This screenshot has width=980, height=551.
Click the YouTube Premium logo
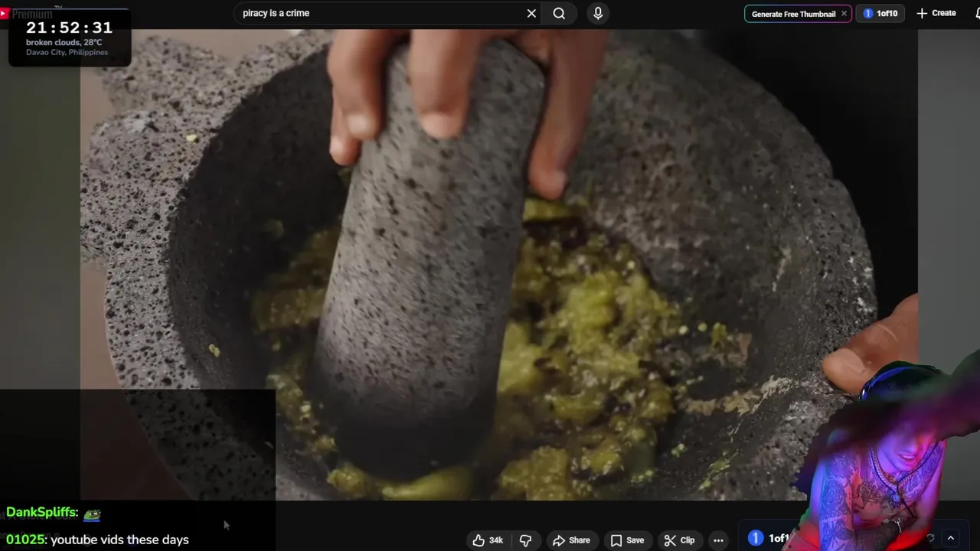(x=27, y=14)
